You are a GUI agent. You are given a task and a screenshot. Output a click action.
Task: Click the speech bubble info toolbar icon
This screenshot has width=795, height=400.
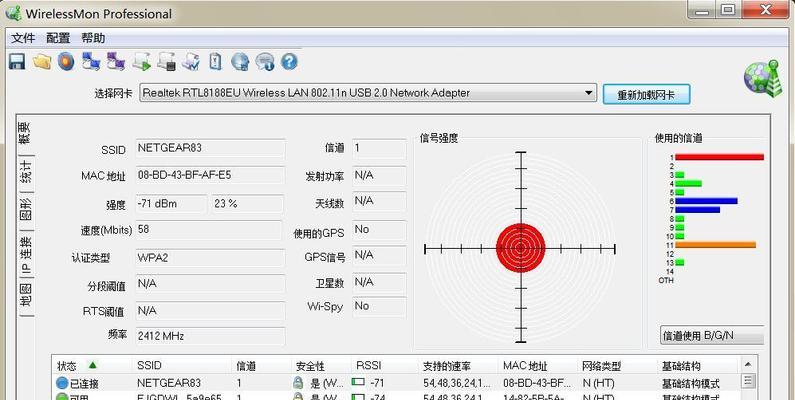pos(265,62)
